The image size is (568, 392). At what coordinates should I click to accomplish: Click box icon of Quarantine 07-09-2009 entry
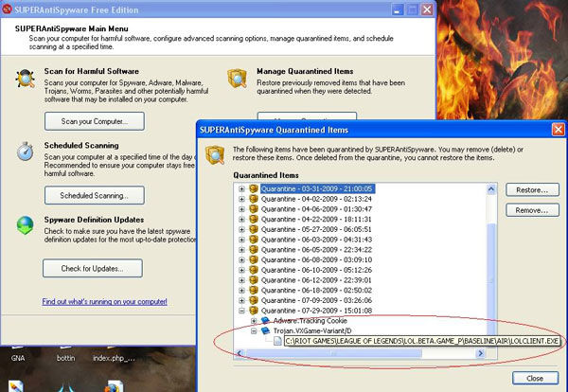click(x=254, y=300)
